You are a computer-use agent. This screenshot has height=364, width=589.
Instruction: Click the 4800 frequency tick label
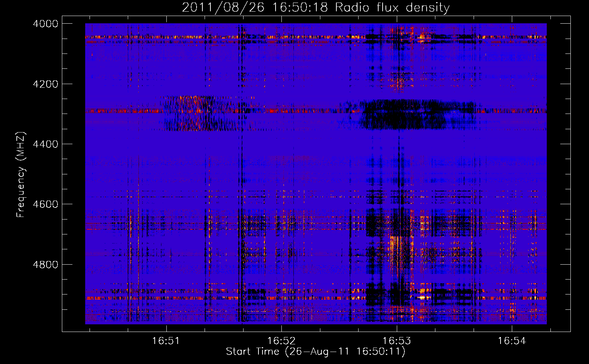point(46,265)
